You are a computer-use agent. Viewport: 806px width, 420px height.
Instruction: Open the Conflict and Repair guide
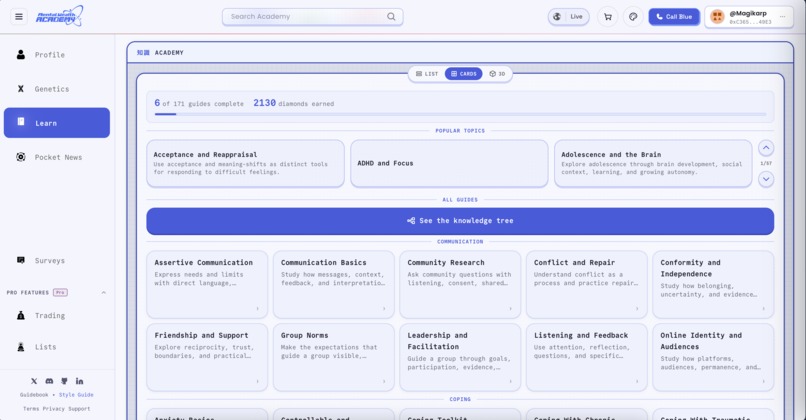(x=587, y=284)
